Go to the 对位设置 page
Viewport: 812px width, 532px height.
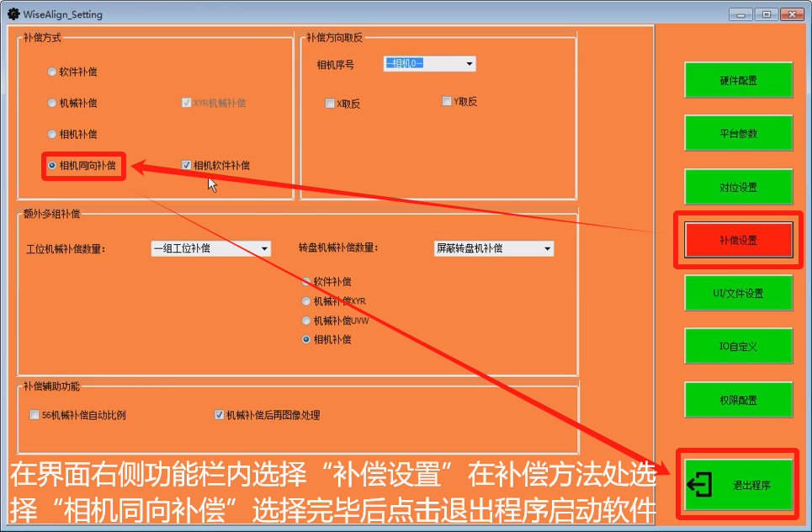(x=738, y=187)
